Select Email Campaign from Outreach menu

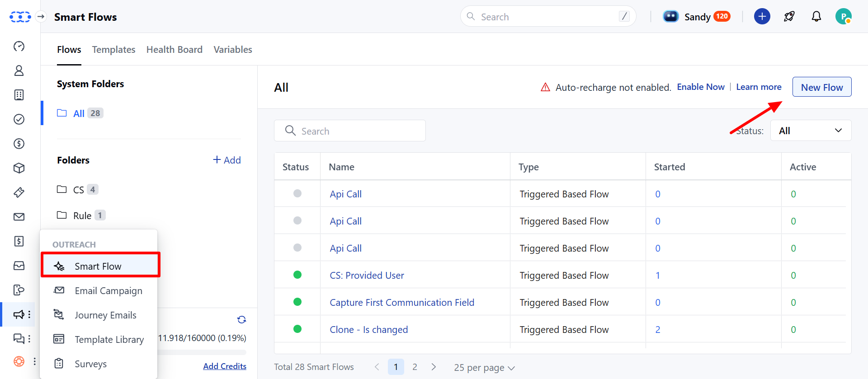click(x=108, y=291)
